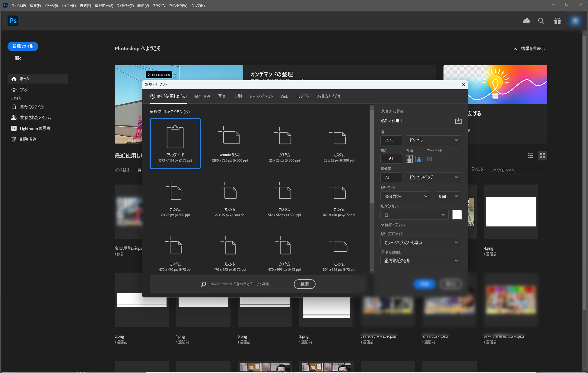This screenshot has width=588, height=373.
Task: Click the recent clock icon on first tab
Action: pos(153,96)
